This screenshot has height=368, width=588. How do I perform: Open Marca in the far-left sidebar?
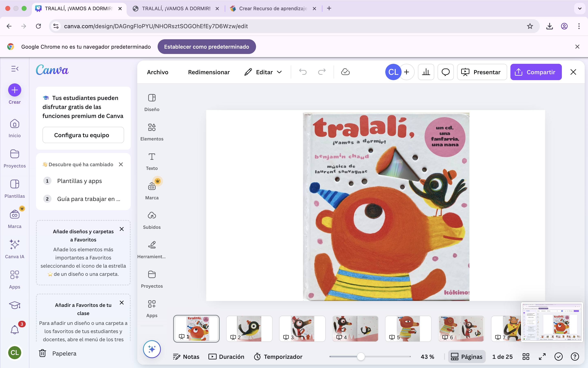(14, 219)
